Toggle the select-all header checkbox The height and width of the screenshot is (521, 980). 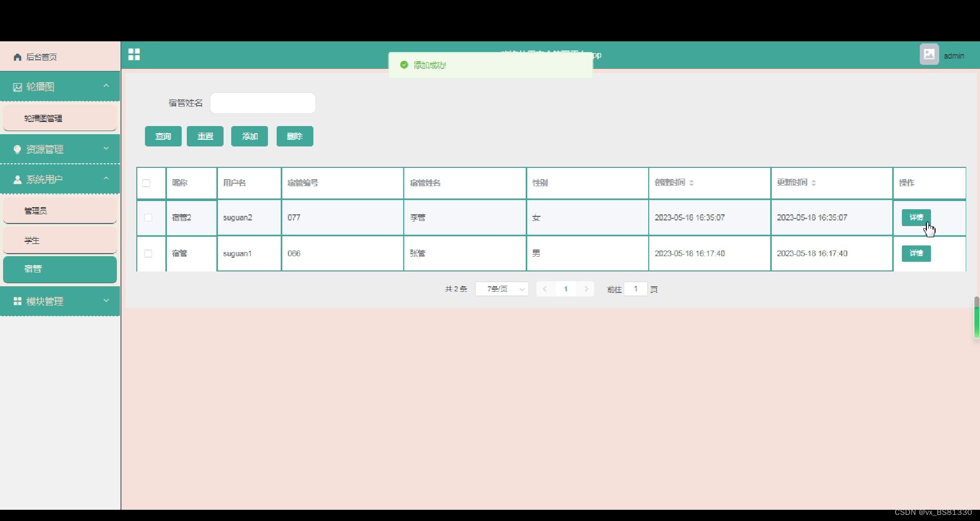coord(146,183)
